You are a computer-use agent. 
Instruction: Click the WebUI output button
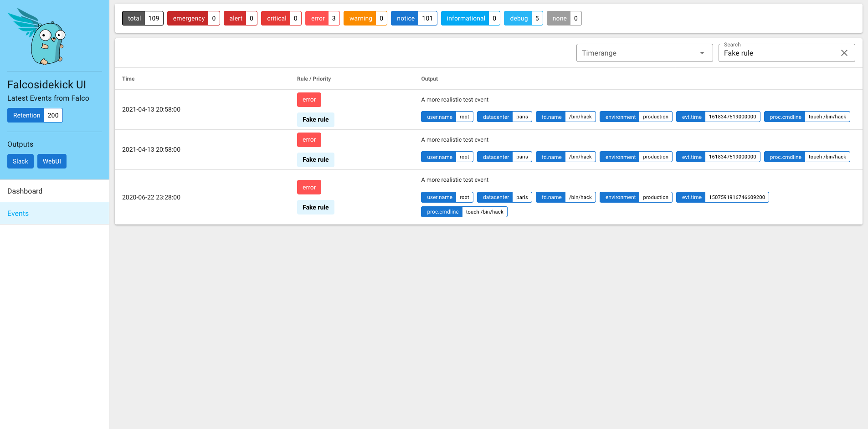(x=52, y=161)
